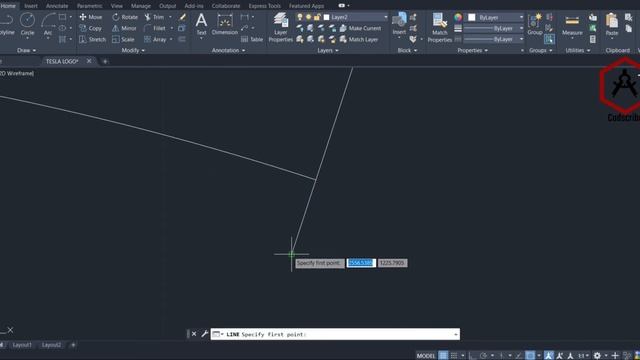640x360 pixels.
Task: Activate the Copy tool
Action: [x=90, y=29]
